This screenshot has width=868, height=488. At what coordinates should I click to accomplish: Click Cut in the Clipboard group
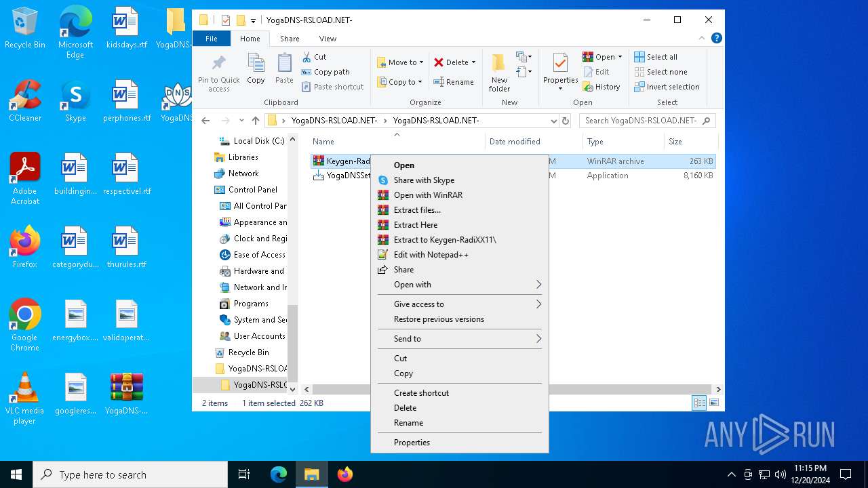pos(315,57)
